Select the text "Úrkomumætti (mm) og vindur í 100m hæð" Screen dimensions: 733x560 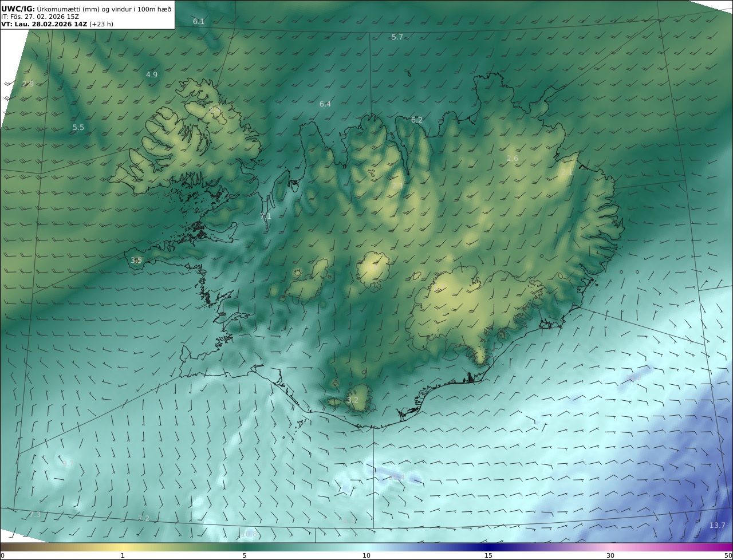104,9
